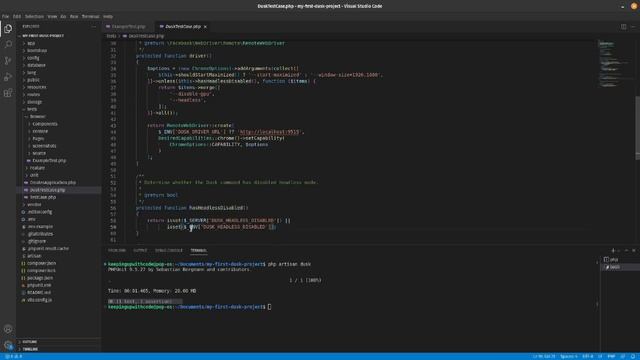Open the Help menu

coord(108,17)
